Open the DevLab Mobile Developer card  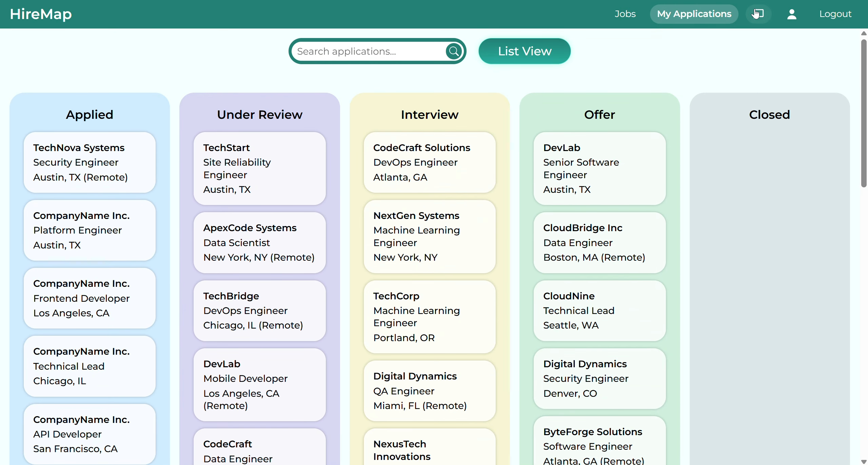pos(260,385)
